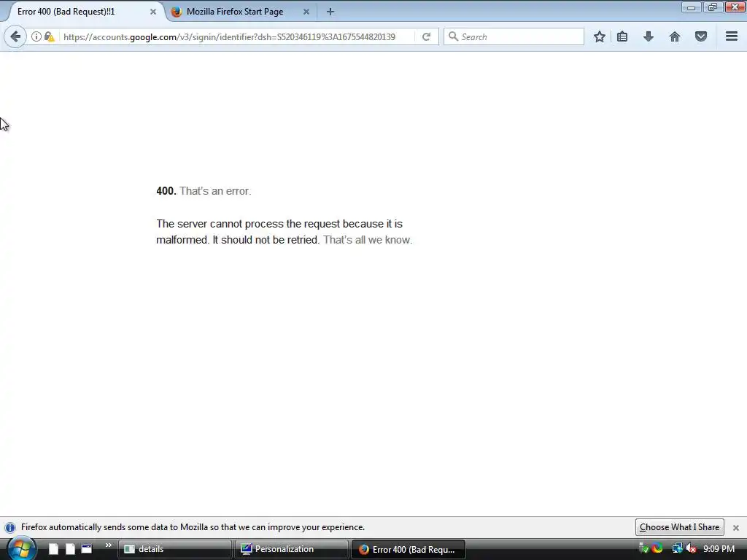The height and width of the screenshot is (560, 747).
Task: Open the Windows Start menu orb
Action: point(21,548)
